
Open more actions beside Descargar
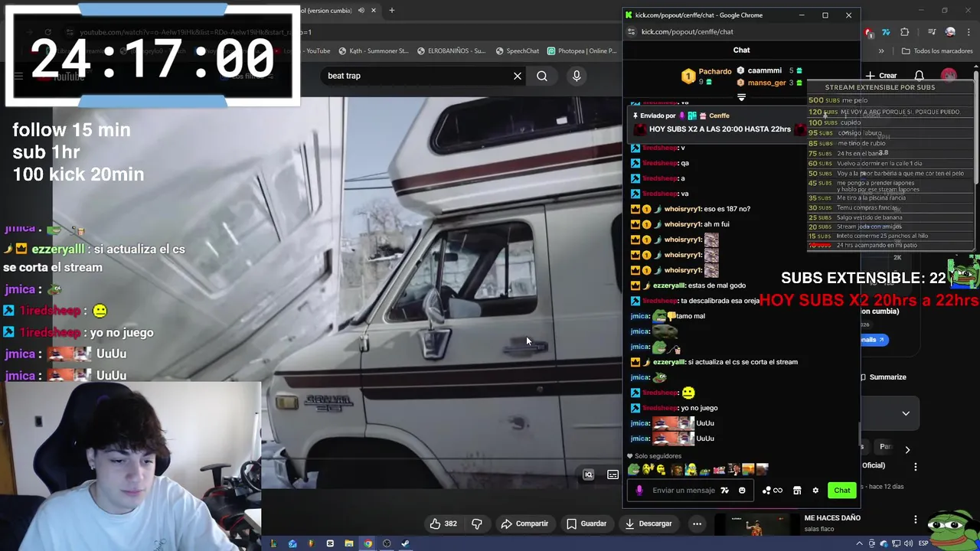click(x=697, y=523)
